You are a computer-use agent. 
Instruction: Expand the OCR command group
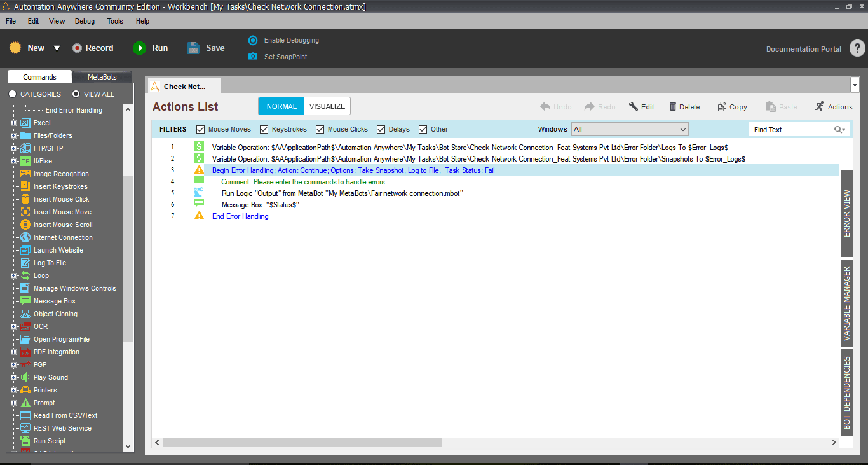tap(13, 326)
